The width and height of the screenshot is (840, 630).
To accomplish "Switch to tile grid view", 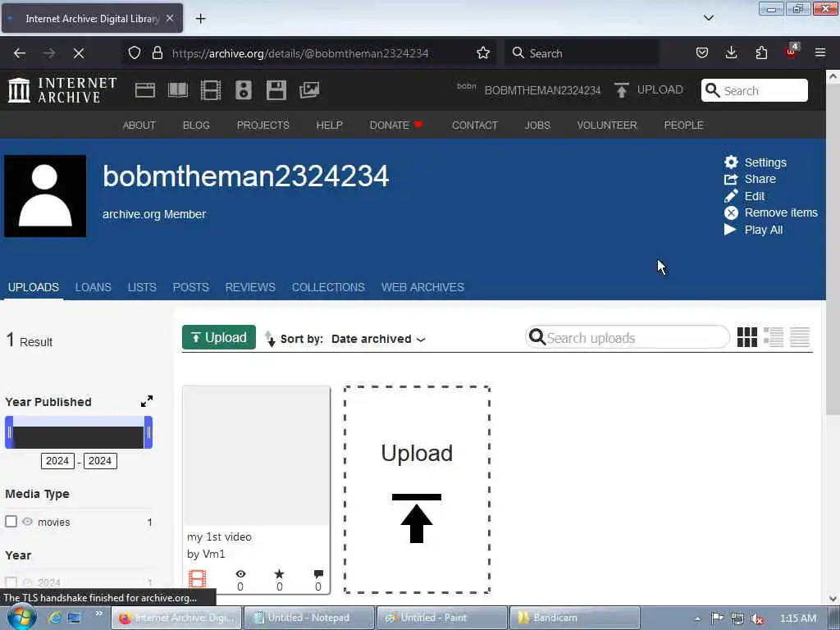I will point(746,337).
